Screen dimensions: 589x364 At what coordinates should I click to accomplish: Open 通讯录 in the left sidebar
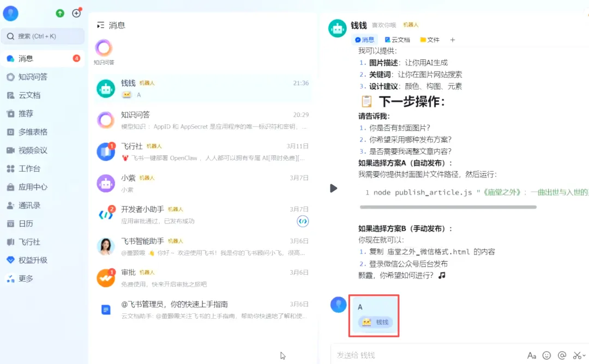coord(43,205)
